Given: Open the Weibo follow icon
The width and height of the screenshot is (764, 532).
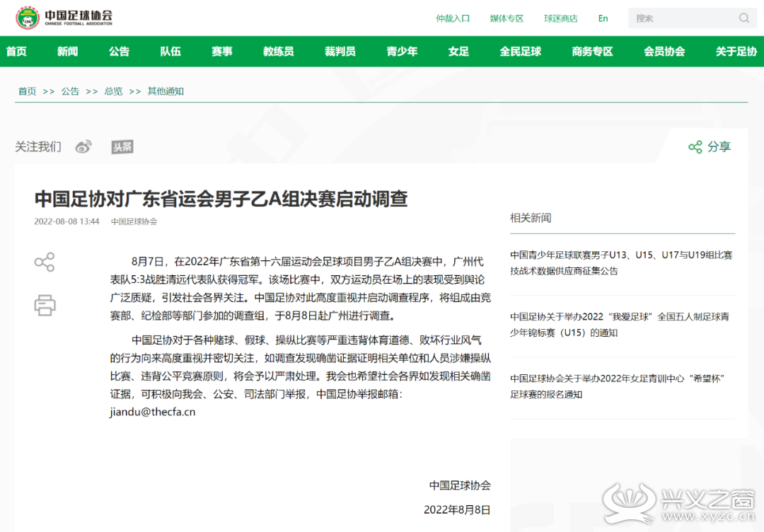Looking at the screenshot, I should pyautogui.click(x=83, y=146).
